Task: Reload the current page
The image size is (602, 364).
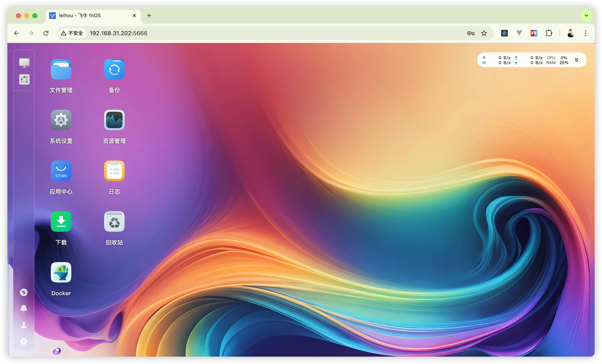Action: (46, 33)
